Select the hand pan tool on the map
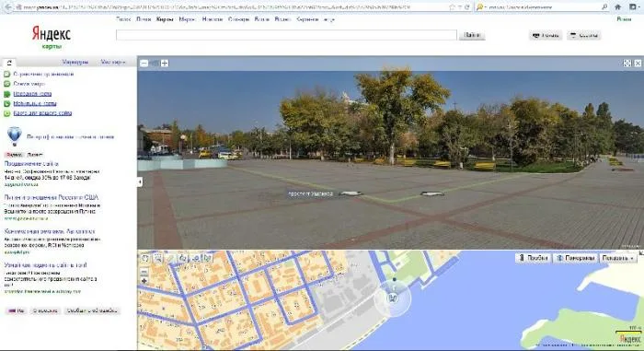This screenshot has width=644, height=351. coord(145,259)
